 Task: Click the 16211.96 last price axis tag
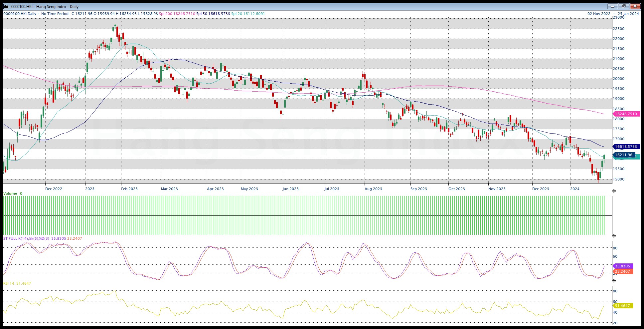624,155
